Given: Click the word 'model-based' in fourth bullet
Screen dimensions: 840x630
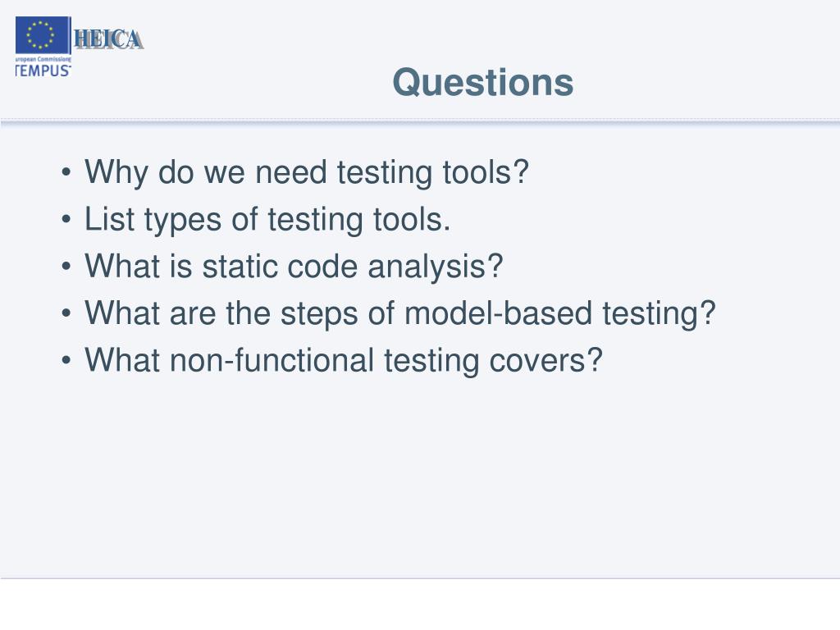Looking at the screenshot, I should pos(498,313).
